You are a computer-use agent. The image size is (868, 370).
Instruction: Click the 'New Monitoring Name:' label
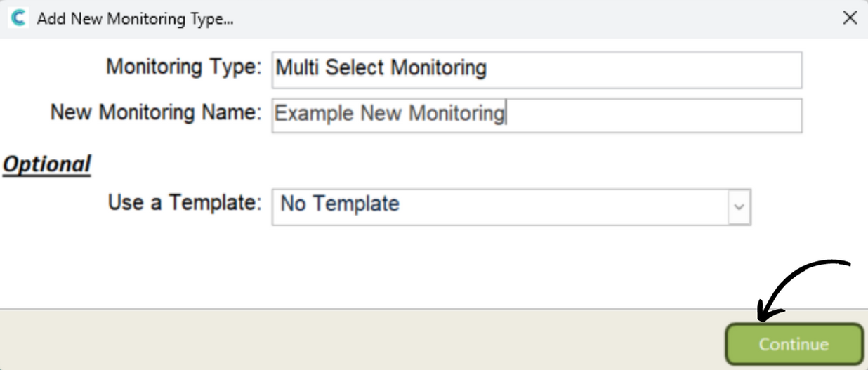pos(155,112)
